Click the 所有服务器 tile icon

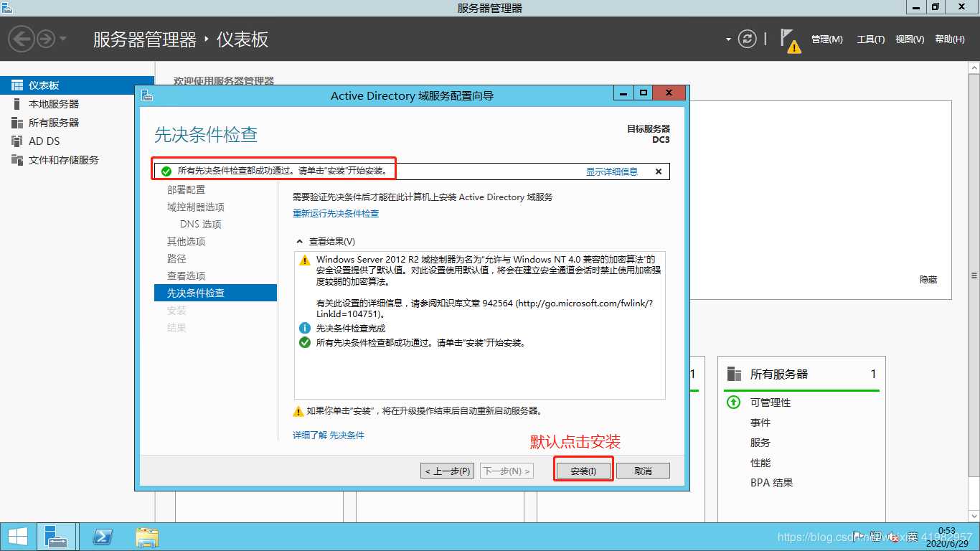pos(734,374)
